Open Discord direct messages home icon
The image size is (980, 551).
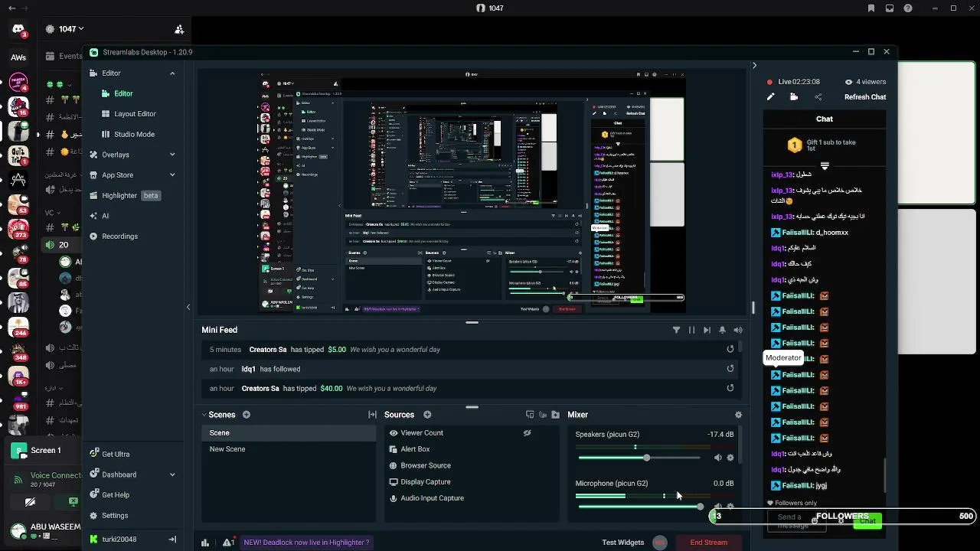pyautogui.click(x=18, y=31)
